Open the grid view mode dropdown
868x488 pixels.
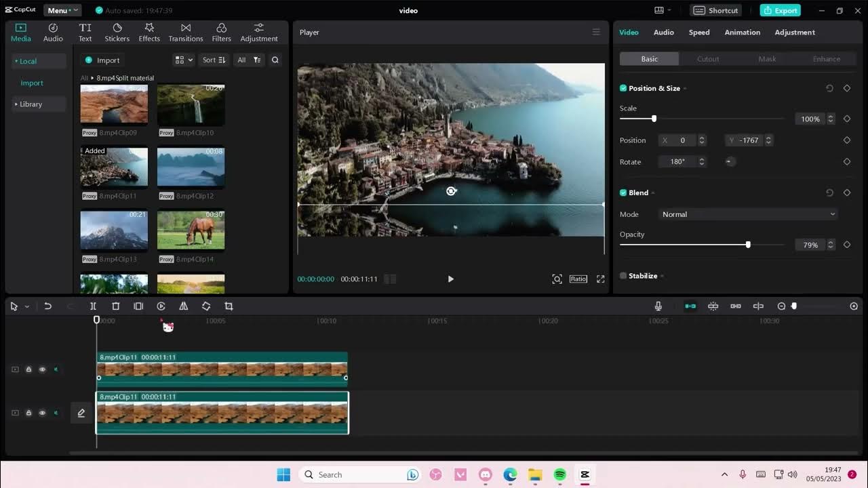coord(184,60)
